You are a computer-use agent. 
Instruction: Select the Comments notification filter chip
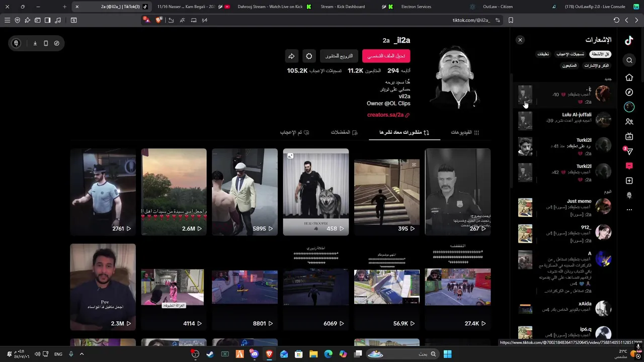pyautogui.click(x=543, y=54)
